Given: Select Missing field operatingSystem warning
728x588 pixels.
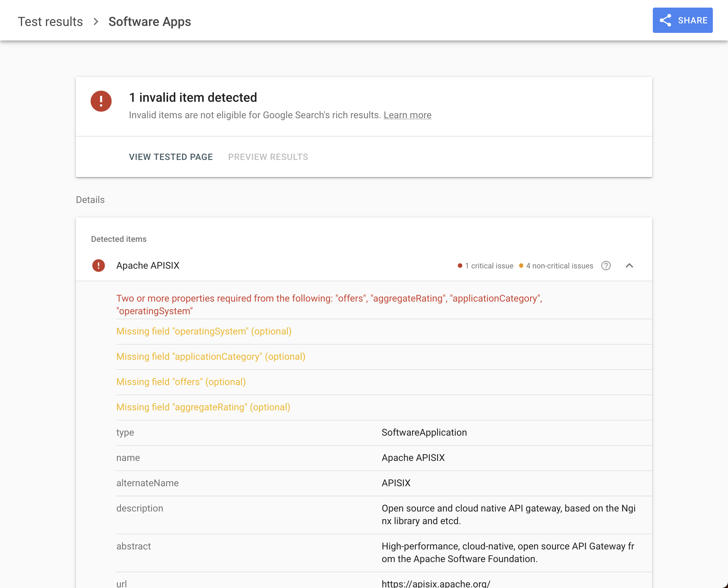Looking at the screenshot, I should tap(204, 331).
